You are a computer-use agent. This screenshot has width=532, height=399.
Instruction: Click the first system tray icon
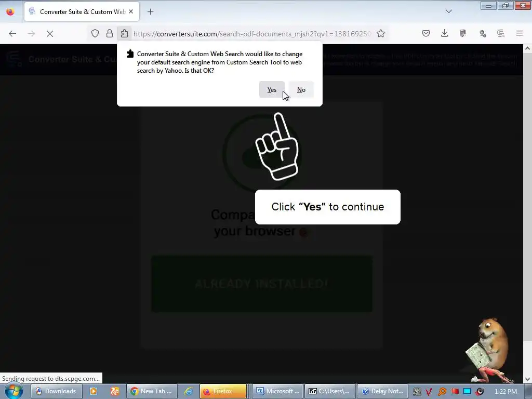417,392
